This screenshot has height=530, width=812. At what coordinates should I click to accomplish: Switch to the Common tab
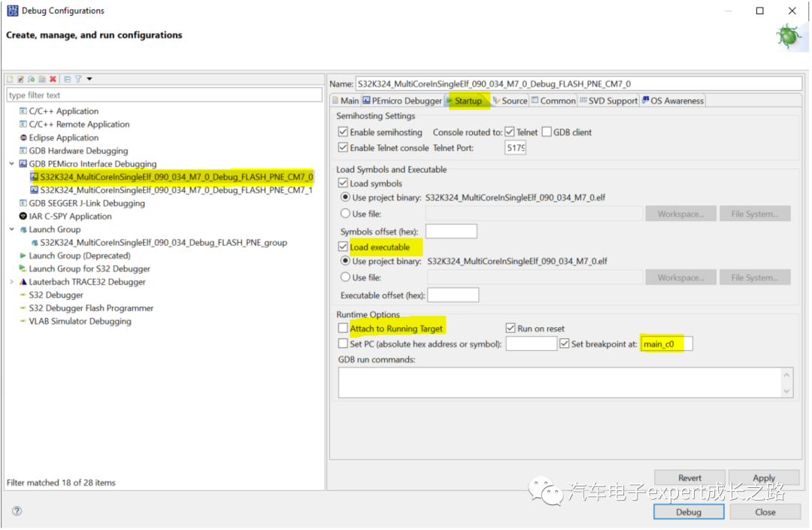coord(553,101)
